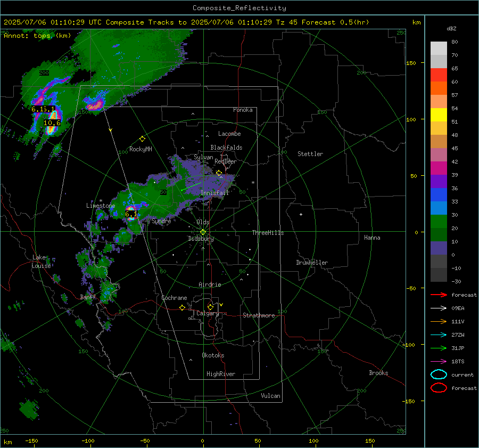The width and height of the screenshot is (479, 448).
Task: Pick the red 60-65 dBZ swatch
Action: tap(439, 75)
